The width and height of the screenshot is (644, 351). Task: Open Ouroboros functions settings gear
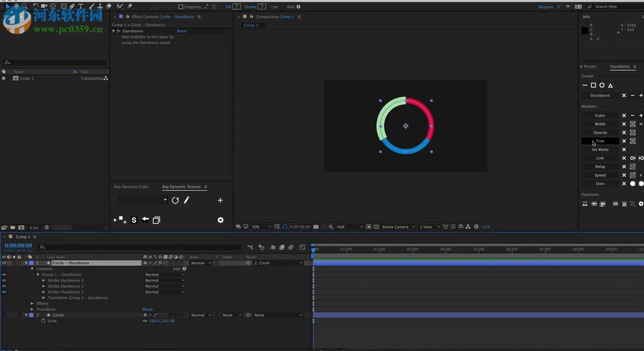click(x=641, y=204)
